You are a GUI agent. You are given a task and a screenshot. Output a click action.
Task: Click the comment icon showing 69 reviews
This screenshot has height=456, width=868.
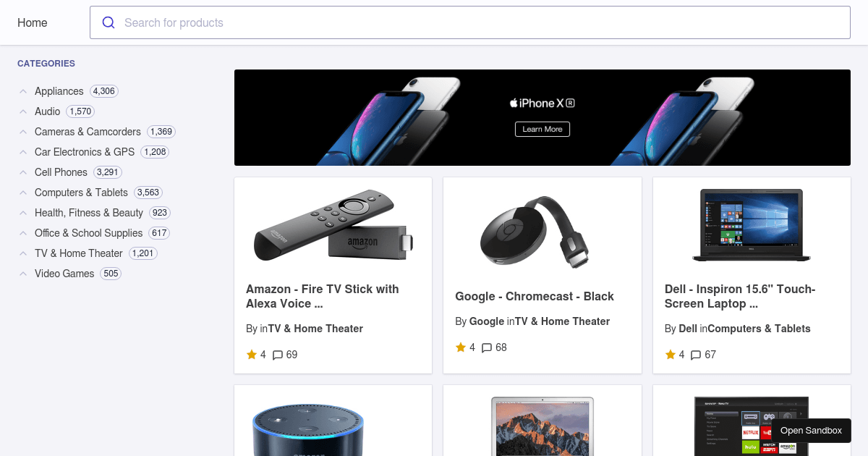pyautogui.click(x=278, y=355)
